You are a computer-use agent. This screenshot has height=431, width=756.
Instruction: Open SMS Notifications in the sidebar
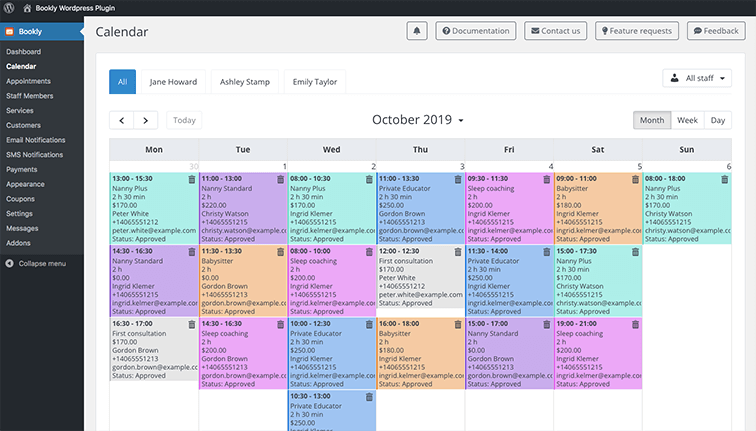click(x=35, y=155)
